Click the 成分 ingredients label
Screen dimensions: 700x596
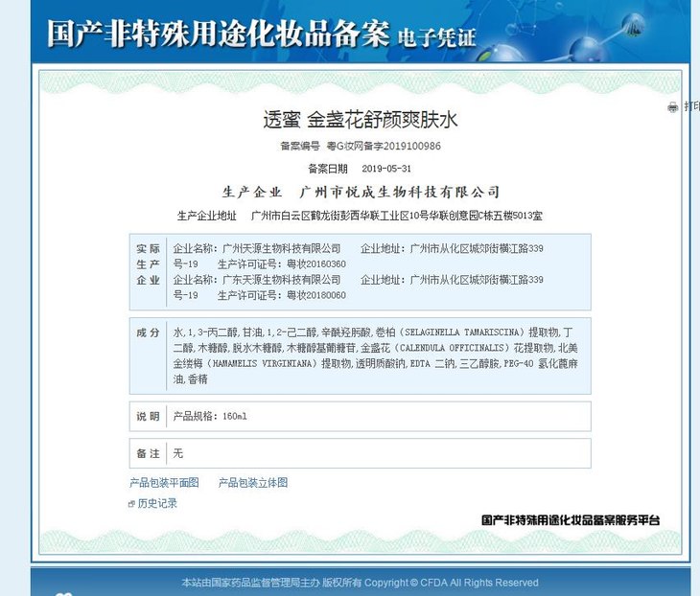[x=148, y=332]
